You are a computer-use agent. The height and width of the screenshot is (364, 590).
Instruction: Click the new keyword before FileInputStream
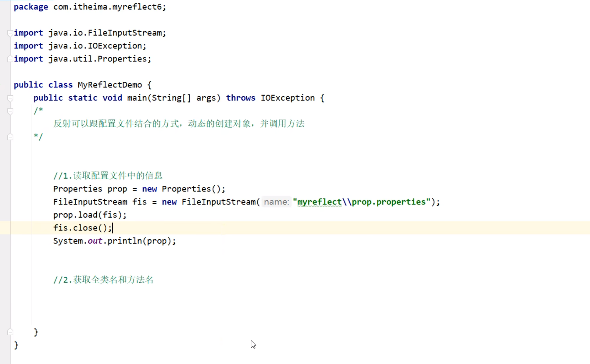coord(169,202)
